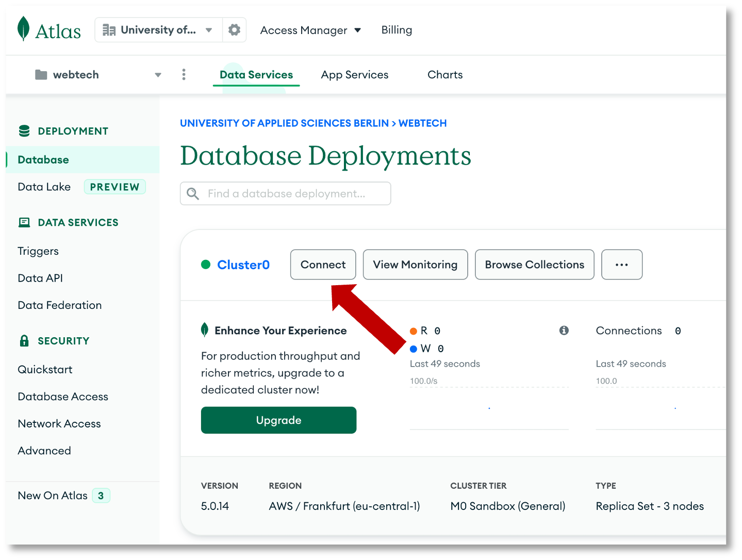Open Database Access settings

tap(63, 397)
